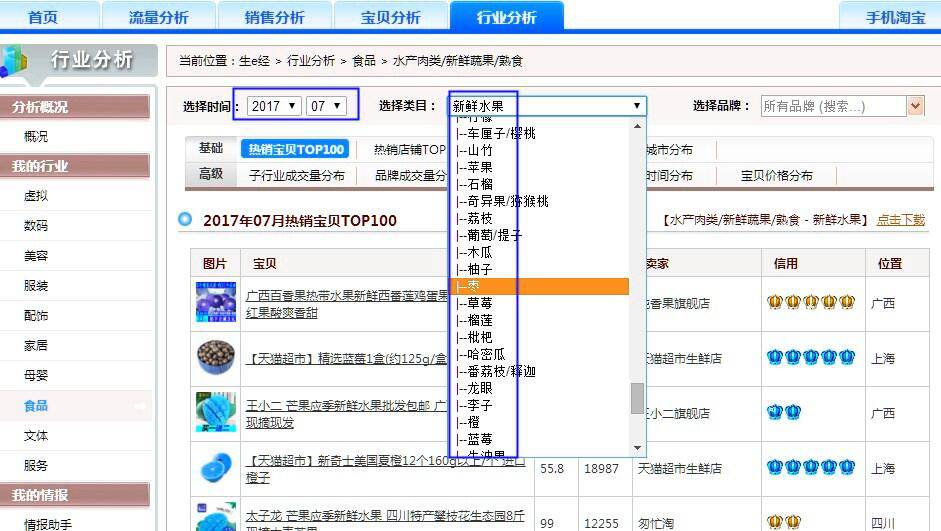Open the 销售分析 tab
The image size is (941, 531).
[274, 17]
